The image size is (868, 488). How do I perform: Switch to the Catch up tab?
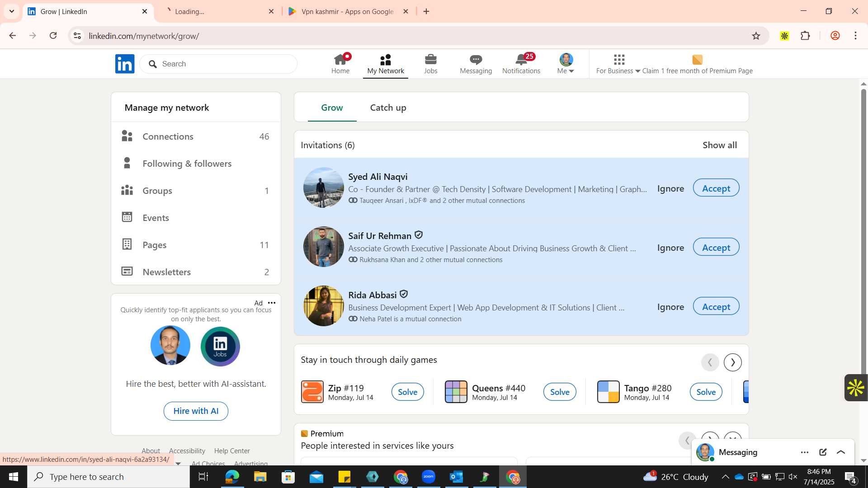pos(388,108)
